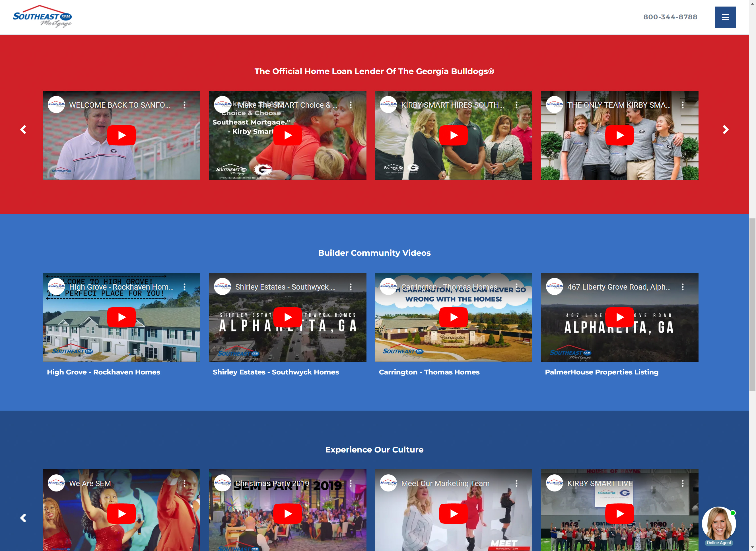Open the 'KIRBY SMART LIVE' video title
This screenshot has width=756, height=551.
pos(600,483)
